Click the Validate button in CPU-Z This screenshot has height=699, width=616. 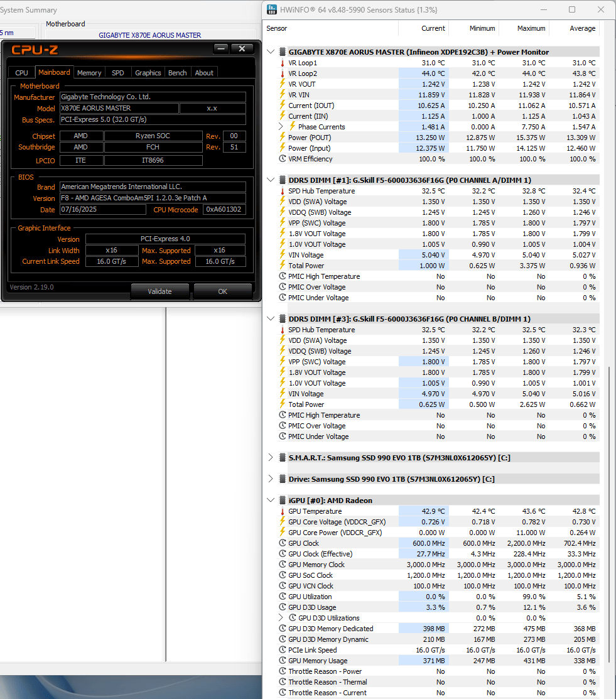159,291
